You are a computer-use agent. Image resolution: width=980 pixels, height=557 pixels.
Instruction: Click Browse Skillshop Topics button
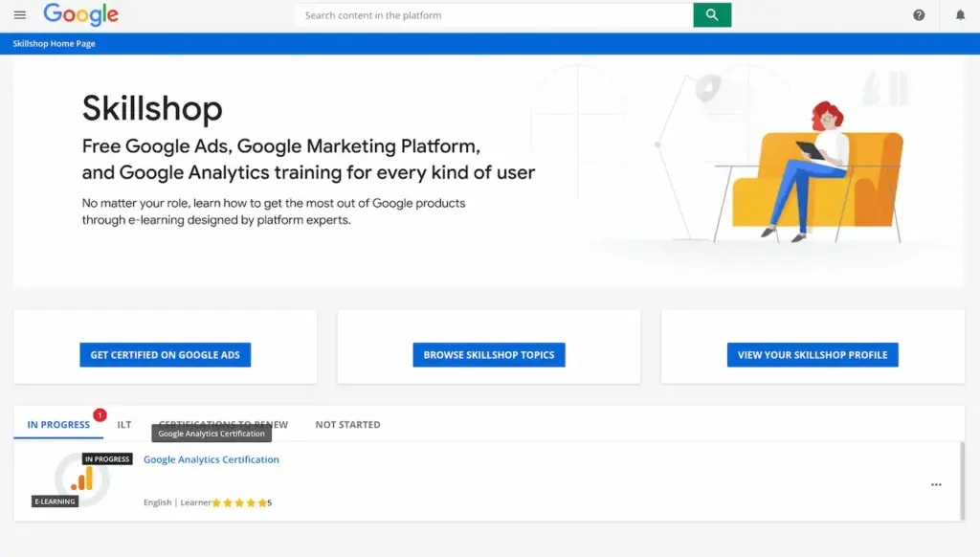tap(489, 354)
